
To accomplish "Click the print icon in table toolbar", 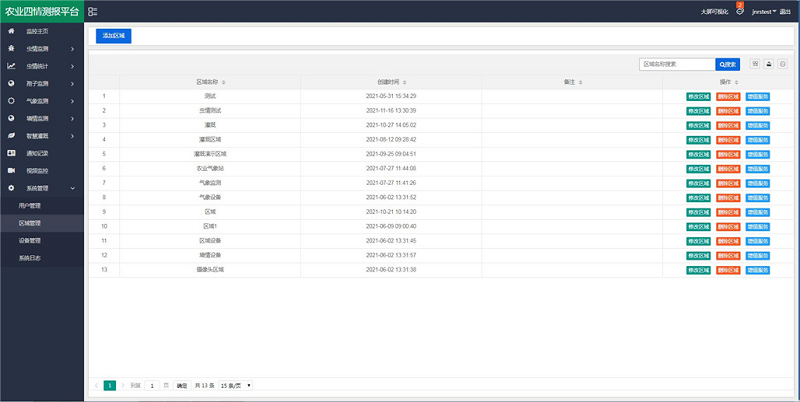I will pyautogui.click(x=782, y=64).
